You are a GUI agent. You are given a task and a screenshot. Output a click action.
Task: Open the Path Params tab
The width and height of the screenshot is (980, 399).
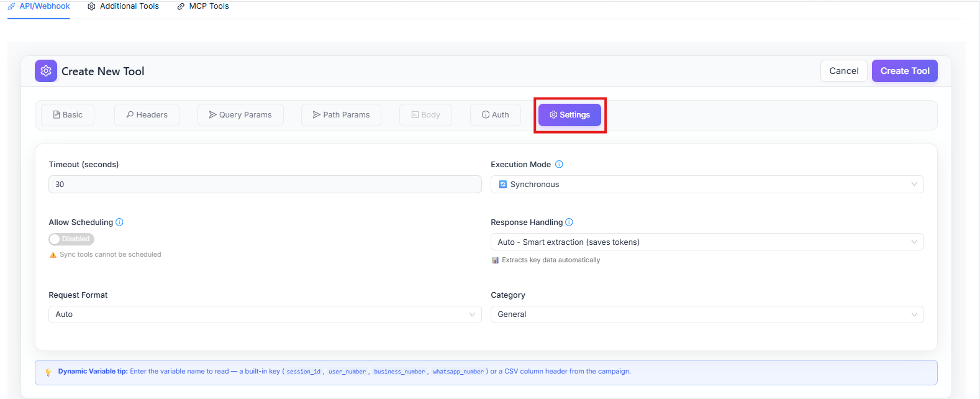(341, 115)
